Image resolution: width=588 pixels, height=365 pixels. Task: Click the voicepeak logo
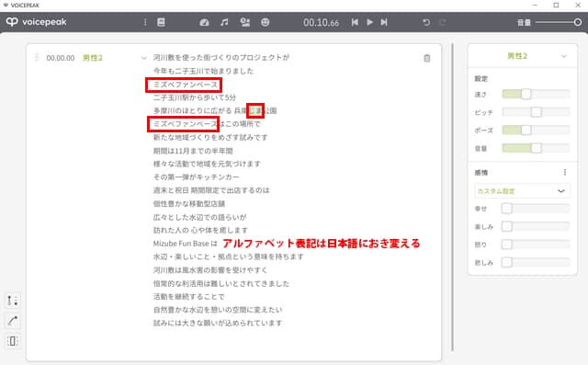click(x=37, y=22)
